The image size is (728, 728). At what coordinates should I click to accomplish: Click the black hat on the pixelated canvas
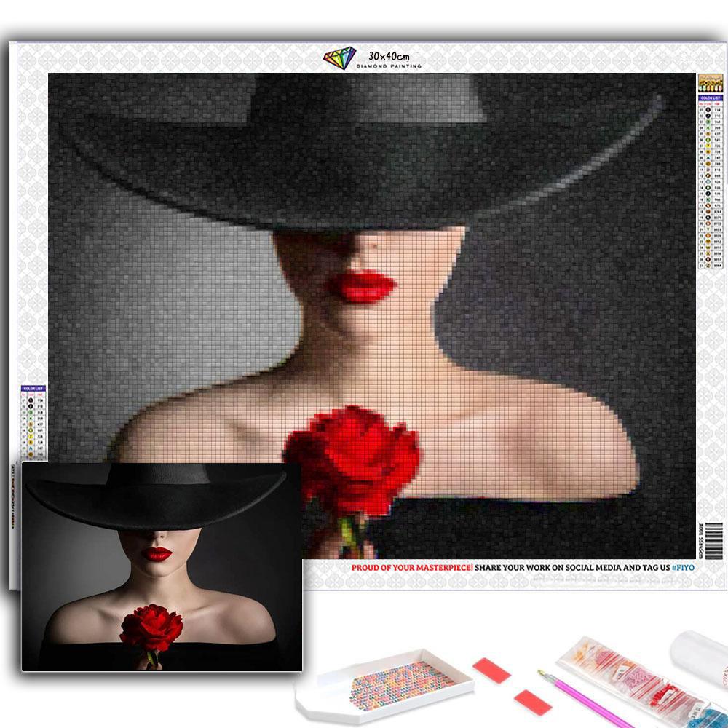[x=362, y=153]
